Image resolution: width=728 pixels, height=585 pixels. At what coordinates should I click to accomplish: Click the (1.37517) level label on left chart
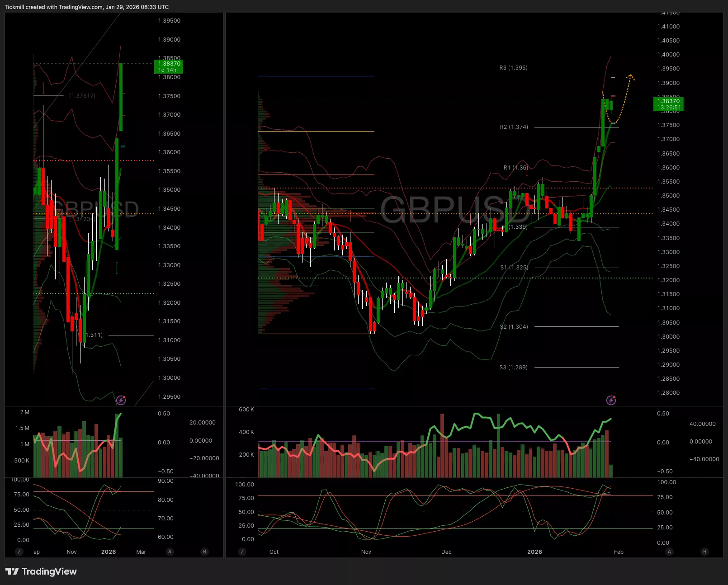82,96
